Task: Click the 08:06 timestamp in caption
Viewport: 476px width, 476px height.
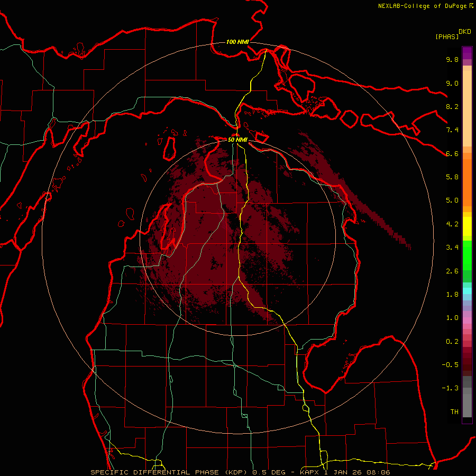Action: coord(379,472)
